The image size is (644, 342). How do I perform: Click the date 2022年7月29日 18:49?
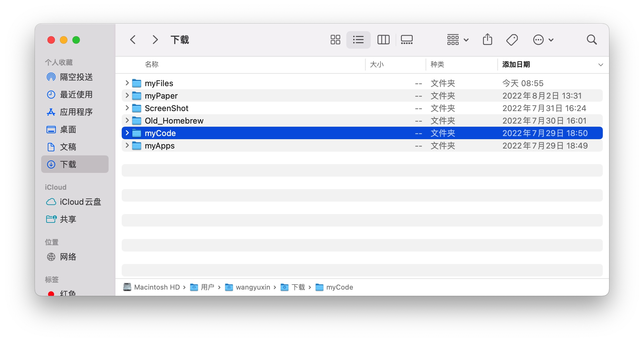[x=545, y=146]
